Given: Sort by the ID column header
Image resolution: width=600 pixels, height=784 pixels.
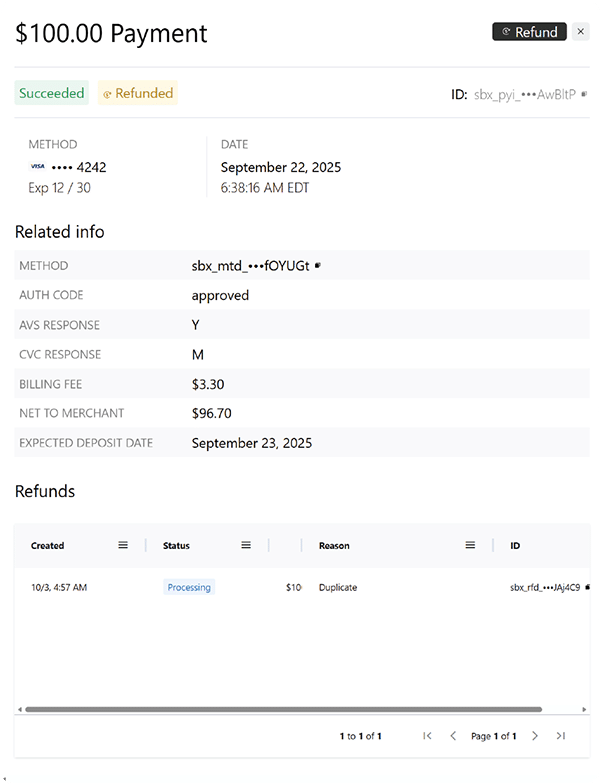Looking at the screenshot, I should [515, 546].
